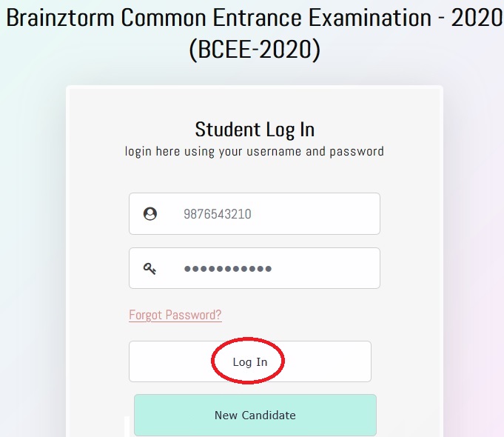Click the (BCEE-2020) heading line
This screenshot has width=504, height=437.
pos(255,50)
